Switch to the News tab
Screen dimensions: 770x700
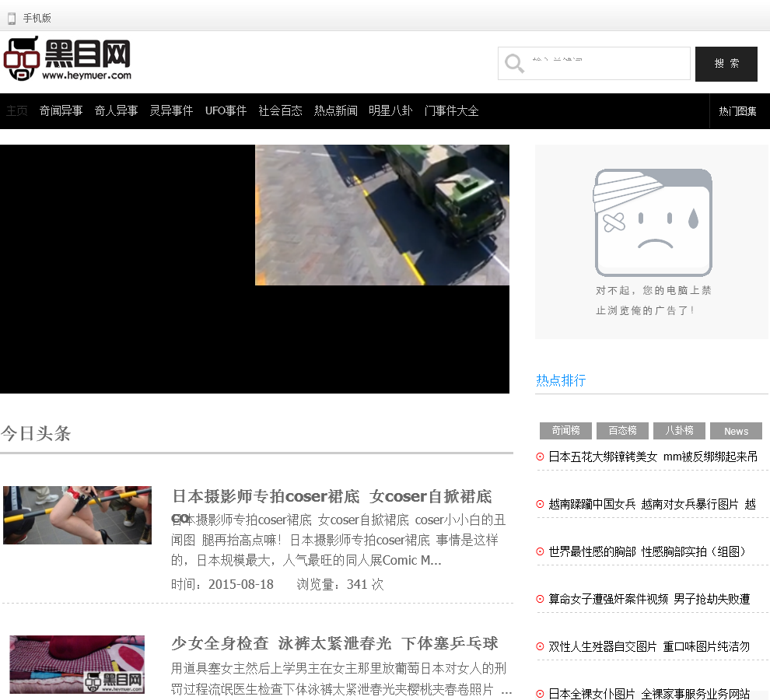pyautogui.click(x=736, y=431)
